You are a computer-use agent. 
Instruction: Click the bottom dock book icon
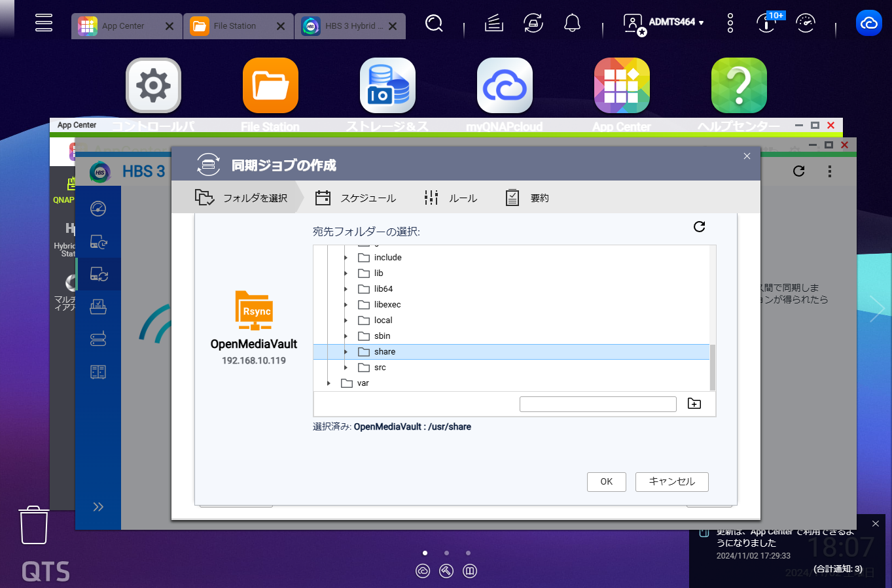(470, 571)
